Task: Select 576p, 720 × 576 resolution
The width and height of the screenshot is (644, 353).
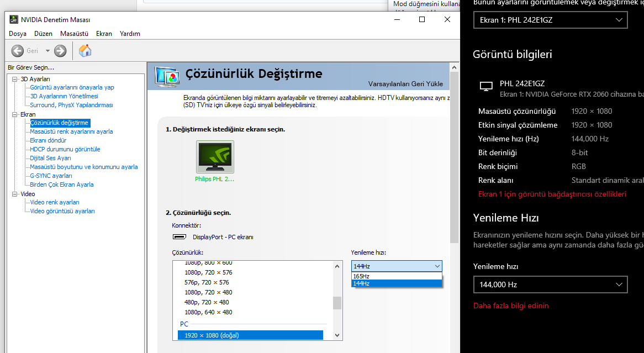Action: 207,282
